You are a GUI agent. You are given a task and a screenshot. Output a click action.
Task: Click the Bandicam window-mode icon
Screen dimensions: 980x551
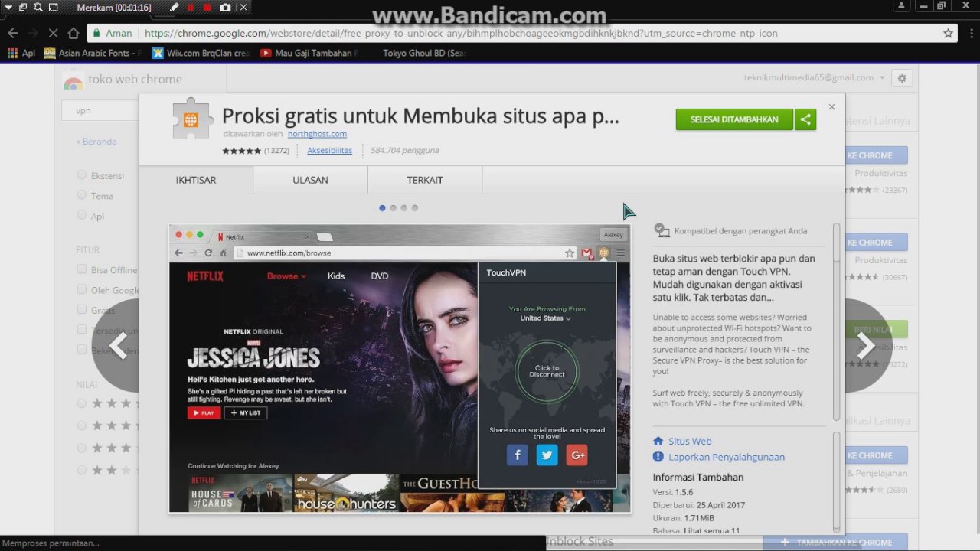[23, 8]
